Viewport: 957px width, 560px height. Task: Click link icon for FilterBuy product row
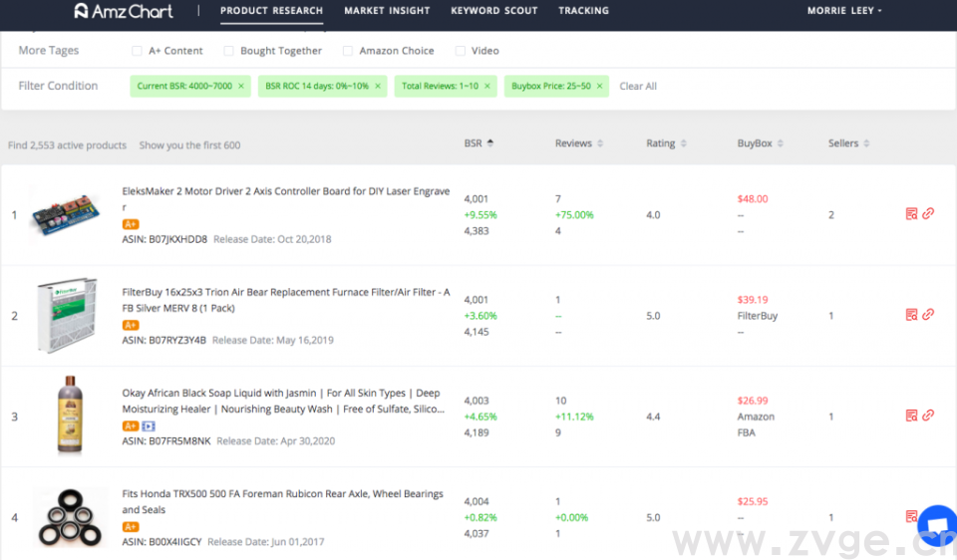pyautogui.click(x=928, y=315)
